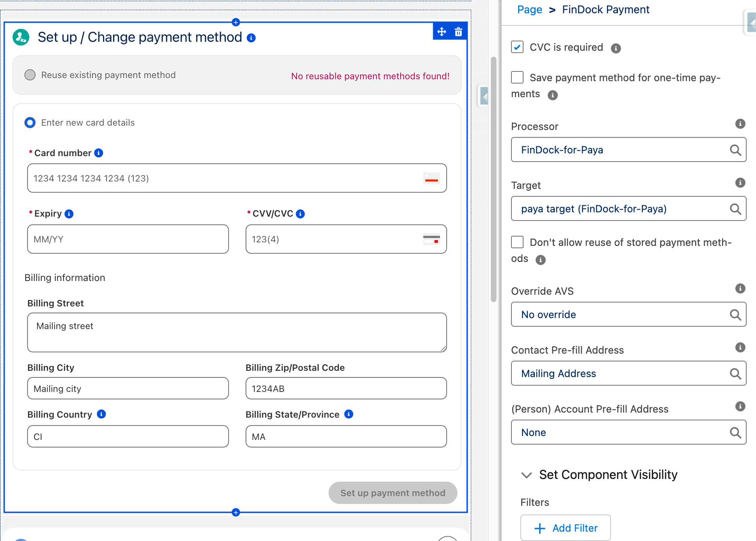Image resolution: width=756 pixels, height=541 pixels.
Task: Select the FinDock Payment breadcrumb item
Action: tap(605, 9)
